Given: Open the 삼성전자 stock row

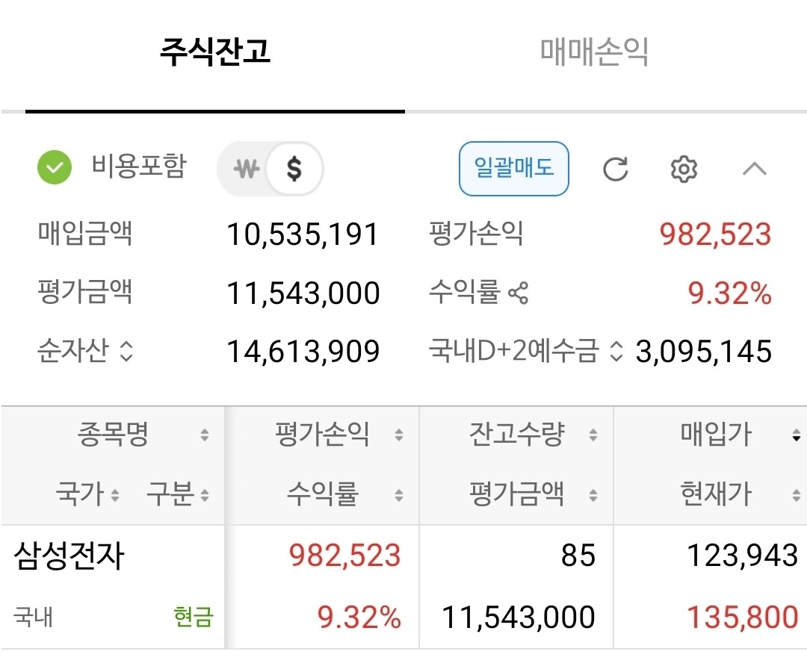Looking at the screenshot, I should (69, 556).
